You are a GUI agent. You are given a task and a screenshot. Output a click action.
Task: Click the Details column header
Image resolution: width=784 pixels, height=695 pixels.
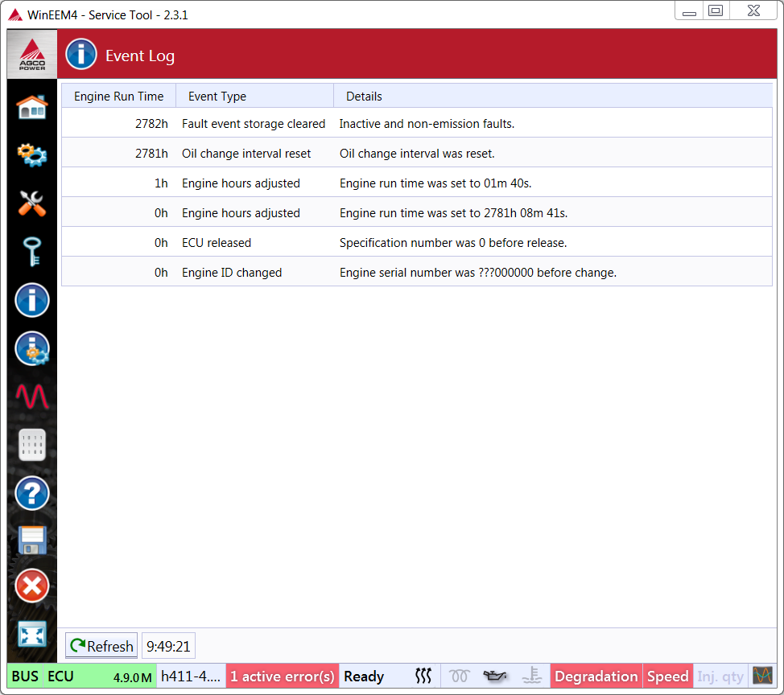[364, 97]
